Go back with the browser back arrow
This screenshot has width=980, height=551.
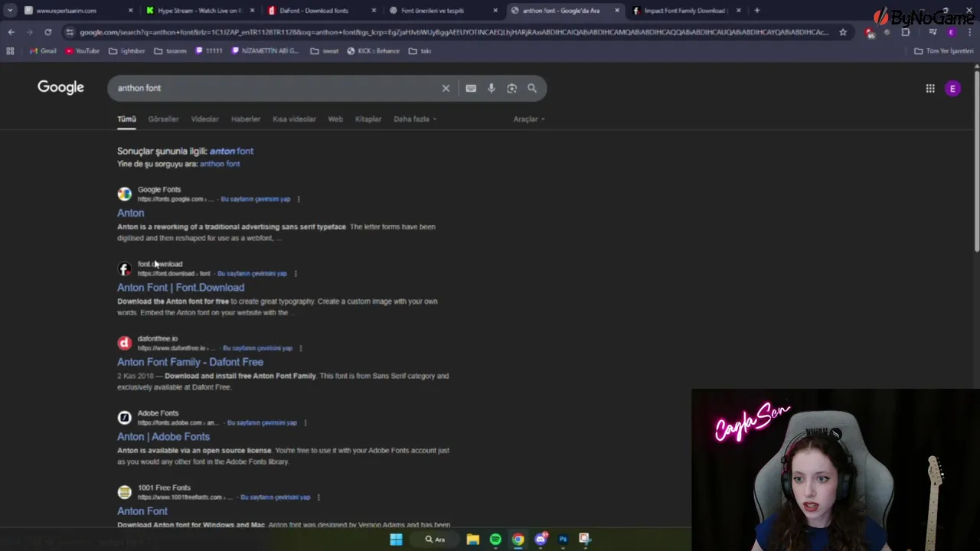tap(11, 32)
